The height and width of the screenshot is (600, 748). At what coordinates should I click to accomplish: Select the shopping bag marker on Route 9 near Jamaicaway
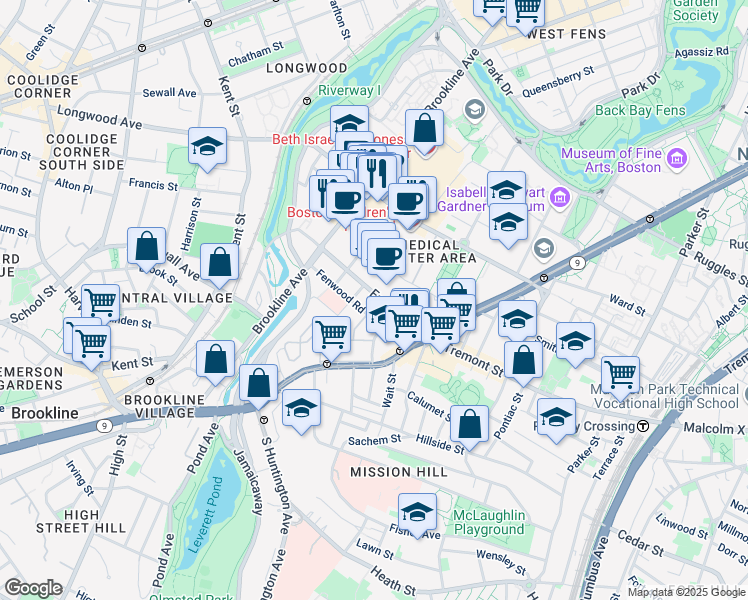click(259, 383)
